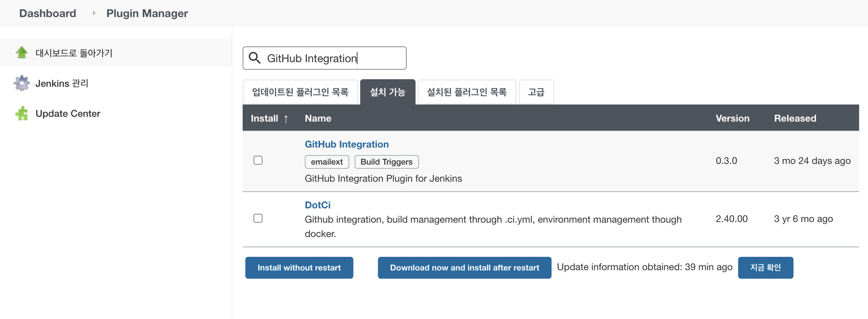Sort plugins by Name column header
The width and height of the screenshot is (868, 319).
pos(318,118)
